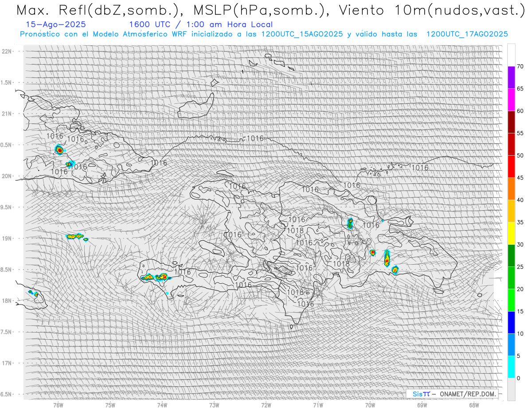Click the light blue 5–10 dBZ colorbar segment
The width and height of the screenshot is (532, 411).
[511, 344]
